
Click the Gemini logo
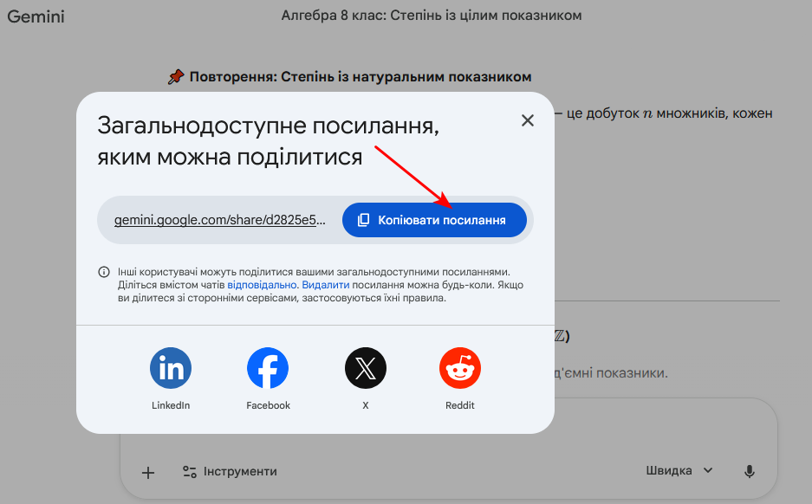pyautogui.click(x=36, y=16)
